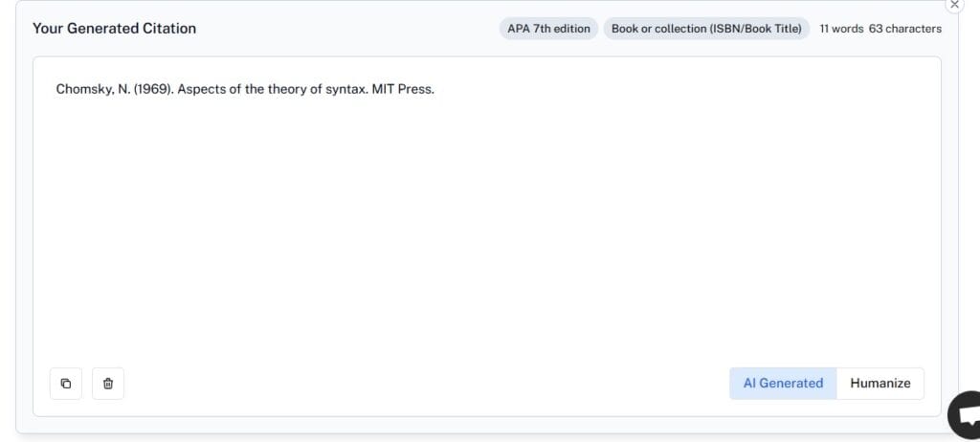The image size is (980, 442).
Task: Delete the citation with the trash icon
Action: point(108,384)
